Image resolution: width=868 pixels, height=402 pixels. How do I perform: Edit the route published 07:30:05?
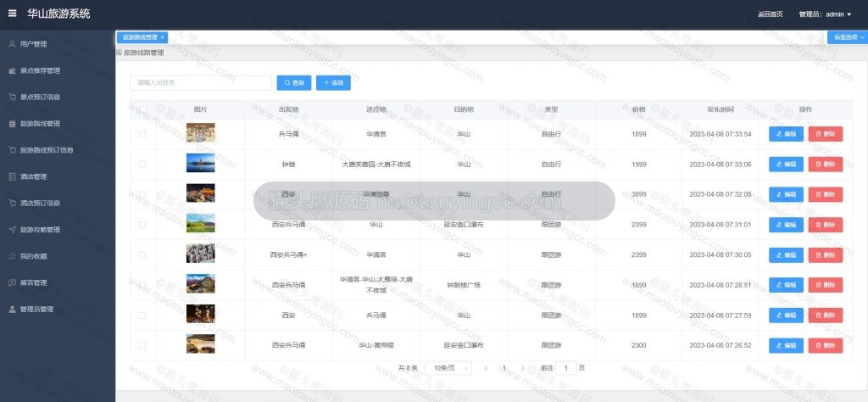coord(786,254)
